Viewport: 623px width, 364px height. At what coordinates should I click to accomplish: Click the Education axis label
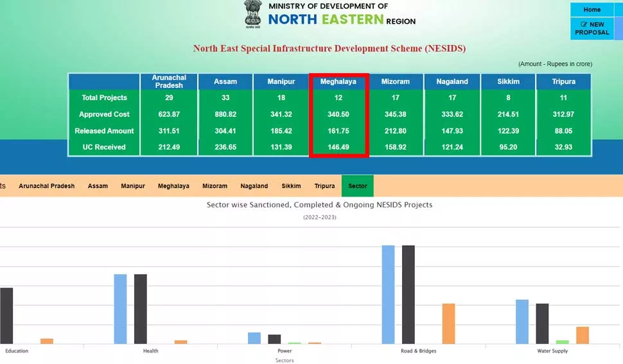[17, 351]
